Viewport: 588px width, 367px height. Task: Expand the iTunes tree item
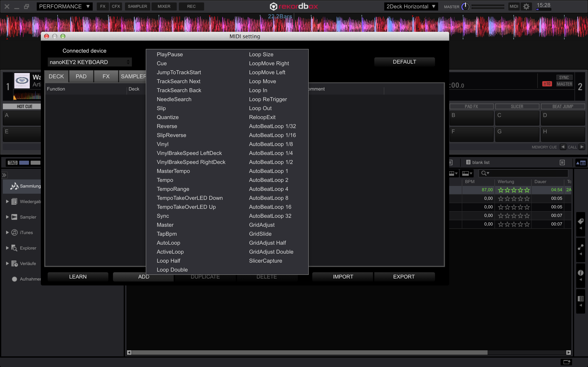pyautogui.click(x=7, y=232)
